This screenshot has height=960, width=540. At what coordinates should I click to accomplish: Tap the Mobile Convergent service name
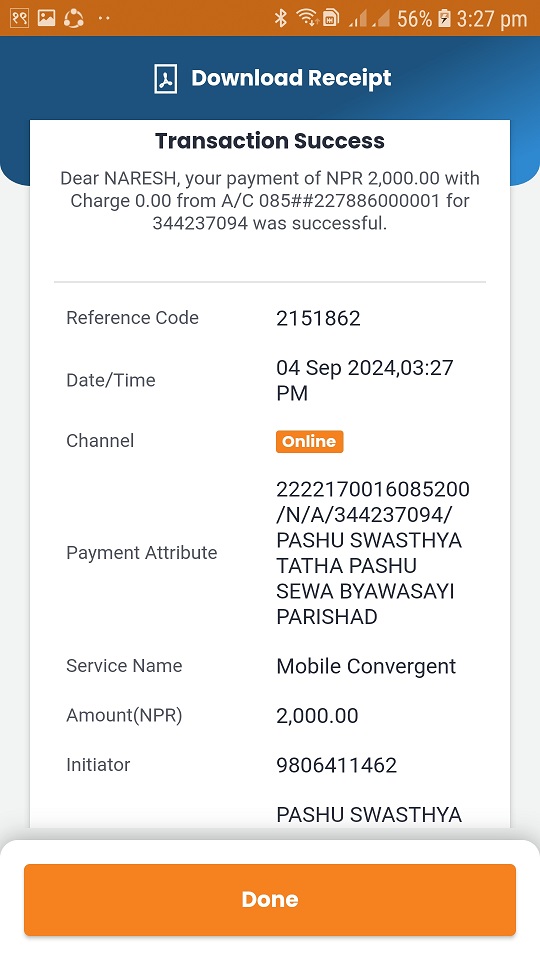coord(366,666)
